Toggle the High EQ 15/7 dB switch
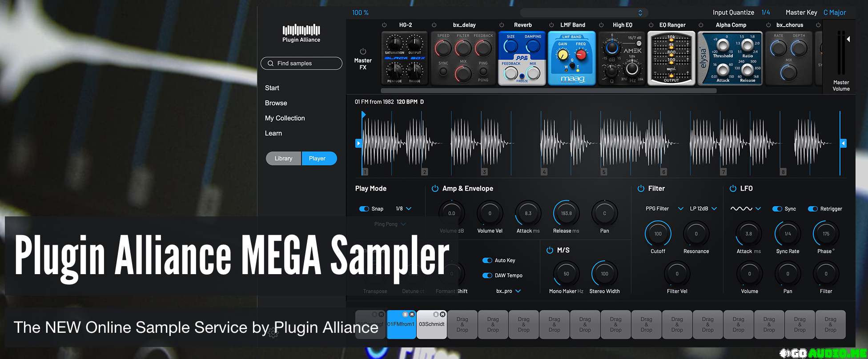The width and height of the screenshot is (868, 359). click(639, 44)
